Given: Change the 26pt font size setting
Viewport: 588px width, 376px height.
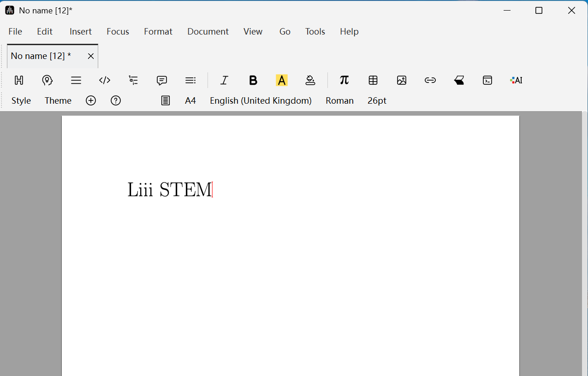Looking at the screenshot, I should pos(377,100).
